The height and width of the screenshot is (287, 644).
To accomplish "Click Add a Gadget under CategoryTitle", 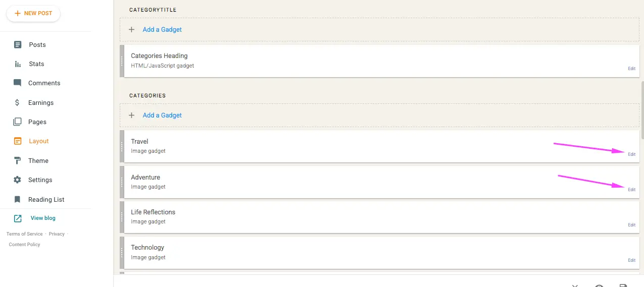I will [162, 30].
